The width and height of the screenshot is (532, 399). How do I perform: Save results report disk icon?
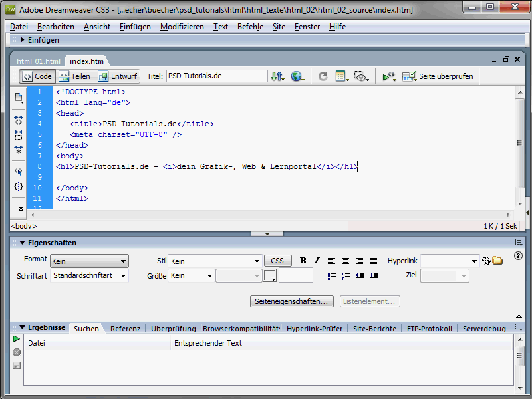point(16,365)
